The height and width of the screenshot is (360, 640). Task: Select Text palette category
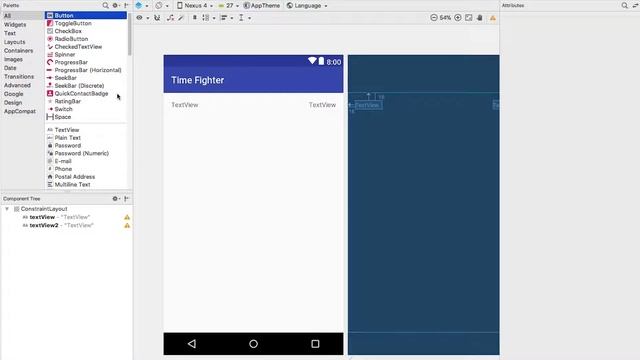[x=10, y=33]
